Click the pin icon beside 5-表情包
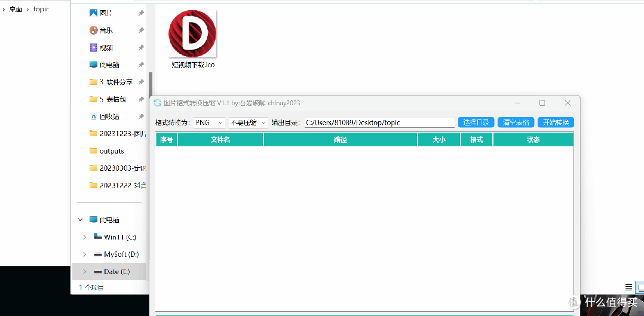The height and width of the screenshot is (316, 644). pyautogui.click(x=141, y=99)
